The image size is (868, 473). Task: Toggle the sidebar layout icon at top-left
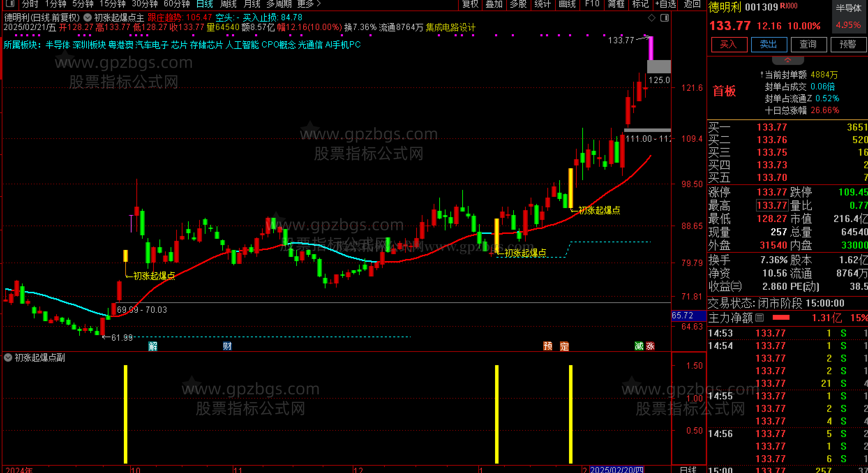(10, 3)
